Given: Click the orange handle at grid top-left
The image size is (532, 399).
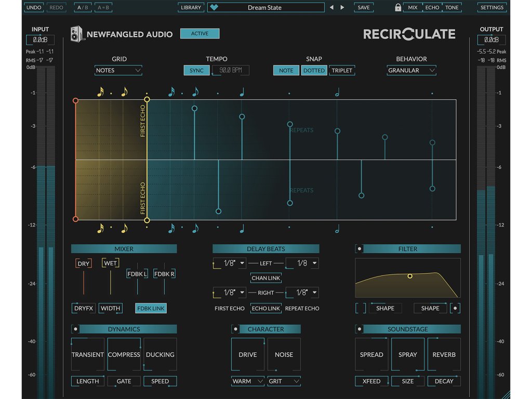Looking at the screenshot, I should [x=76, y=100].
